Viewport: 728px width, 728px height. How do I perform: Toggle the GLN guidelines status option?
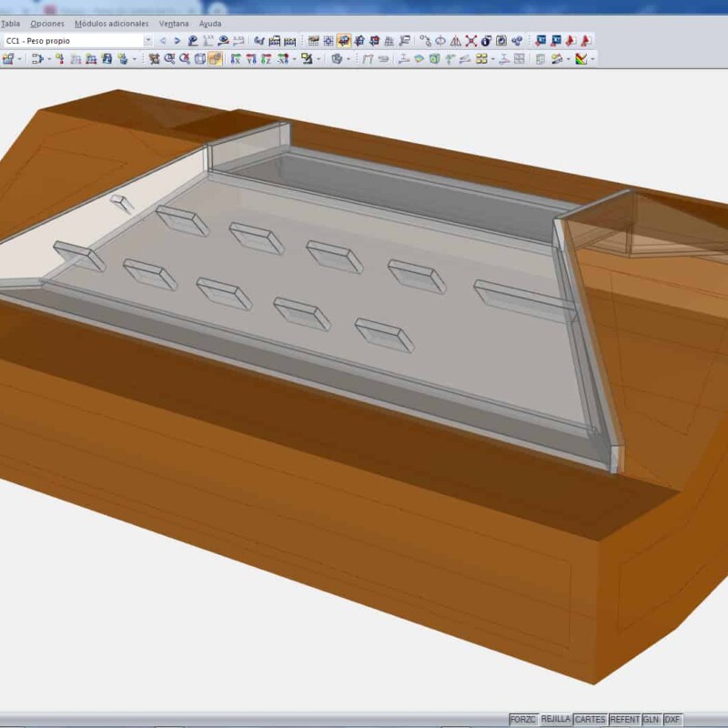click(x=651, y=720)
